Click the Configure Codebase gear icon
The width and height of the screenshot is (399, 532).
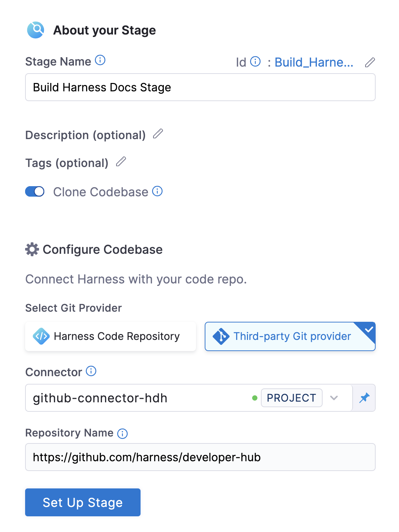tap(32, 249)
